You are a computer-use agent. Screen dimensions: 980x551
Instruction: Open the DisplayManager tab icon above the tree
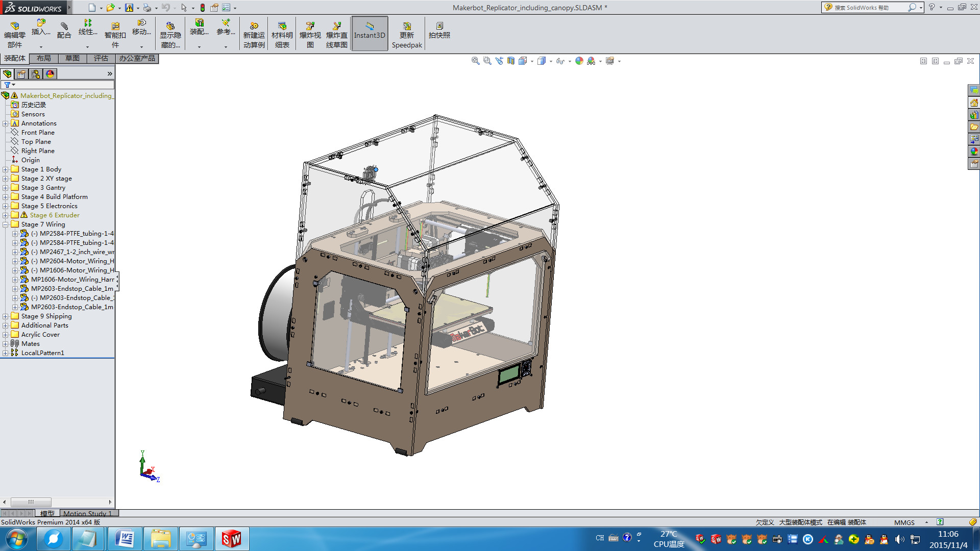[50, 73]
